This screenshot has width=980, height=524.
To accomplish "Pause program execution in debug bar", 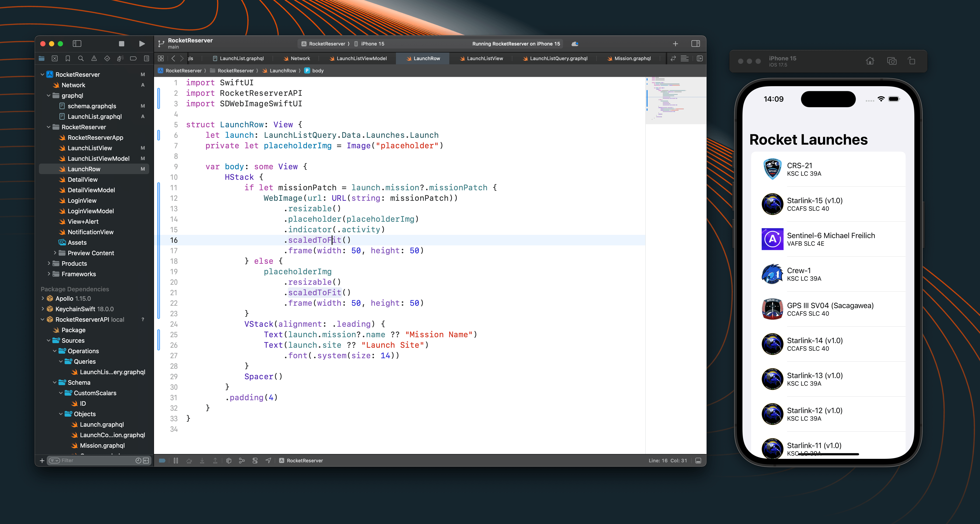I will click(x=176, y=461).
